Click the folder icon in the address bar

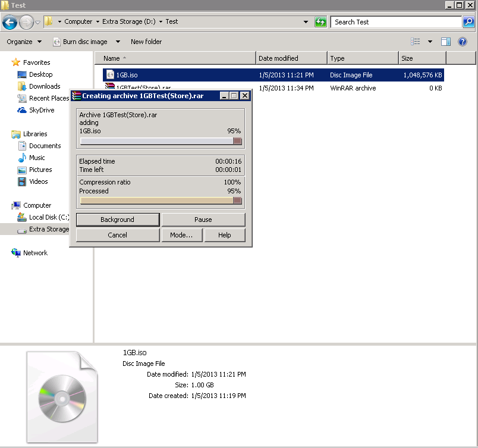click(49, 21)
